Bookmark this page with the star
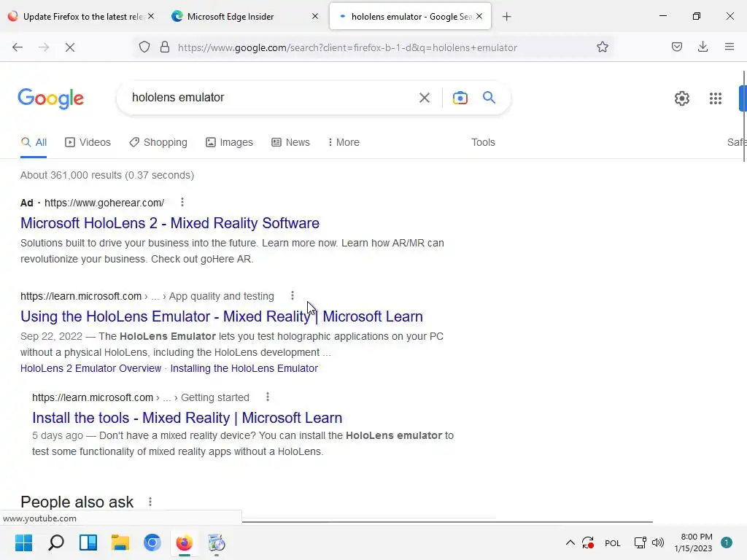The image size is (747, 560). coord(602,47)
